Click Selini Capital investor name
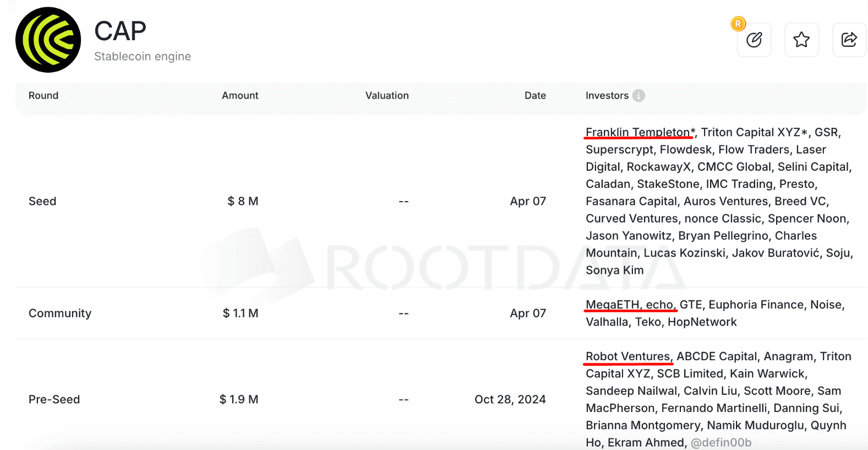 point(814,166)
